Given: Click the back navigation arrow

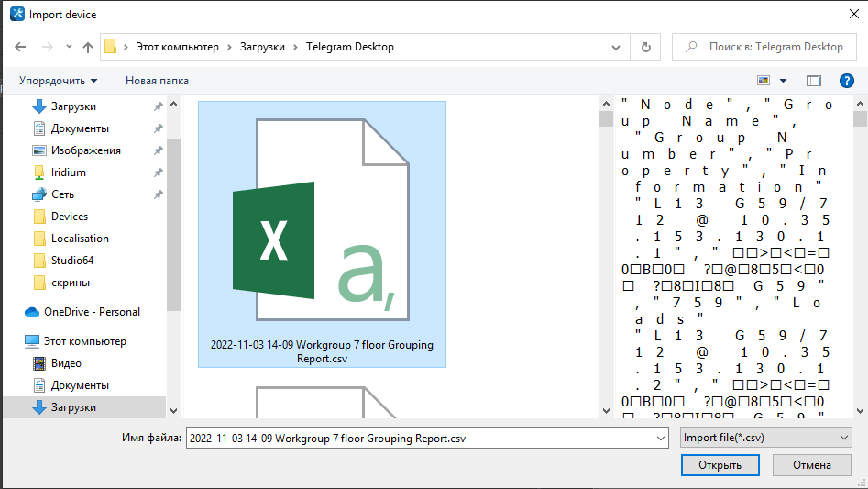Looking at the screenshot, I should [x=20, y=47].
